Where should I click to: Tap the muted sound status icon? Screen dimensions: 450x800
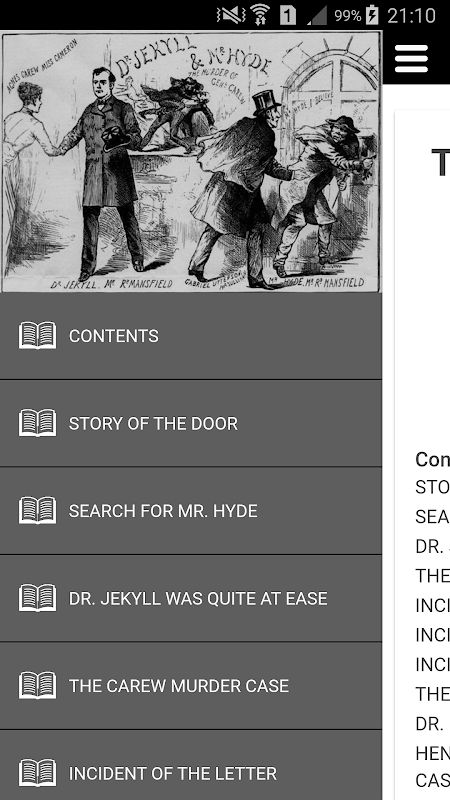pyautogui.click(x=230, y=15)
